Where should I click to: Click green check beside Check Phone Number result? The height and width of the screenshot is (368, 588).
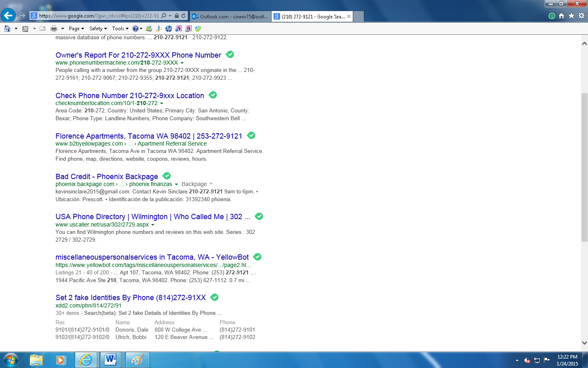point(213,95)
